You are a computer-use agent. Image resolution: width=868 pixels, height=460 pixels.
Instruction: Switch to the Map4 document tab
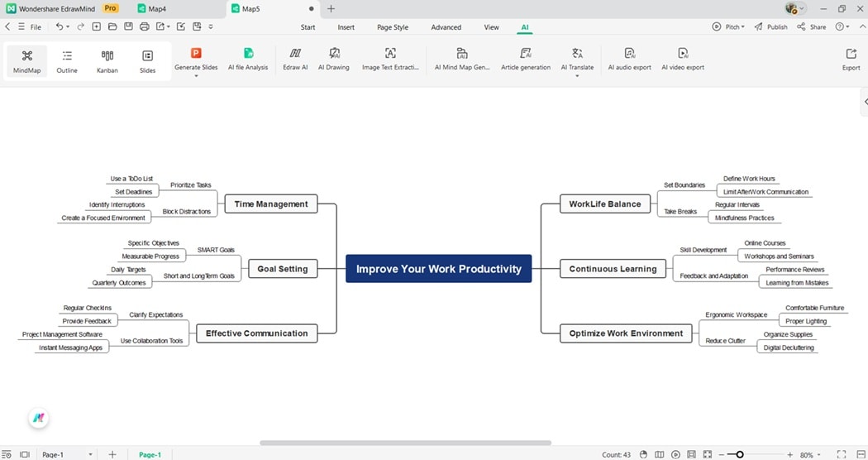pyautogui.click(x=152, y=9)
